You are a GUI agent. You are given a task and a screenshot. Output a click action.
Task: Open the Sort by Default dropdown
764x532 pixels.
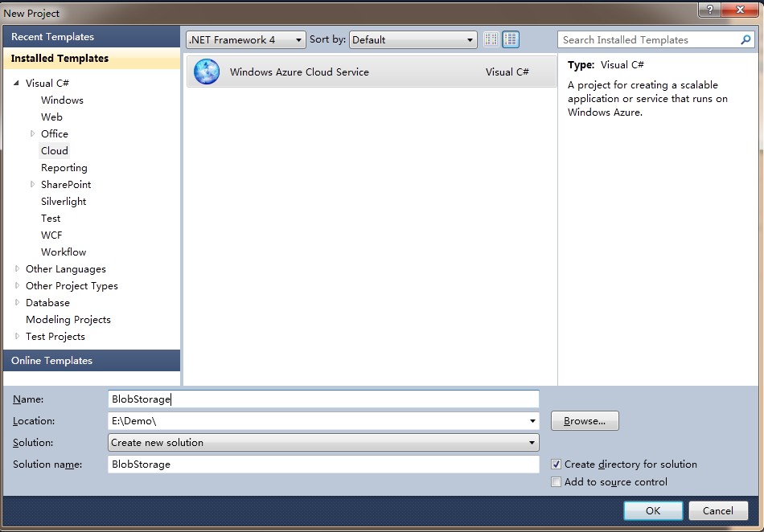click(413, 40)
